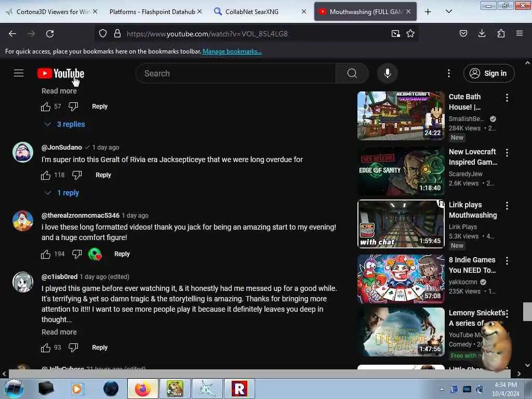Click Firefox in the taskbar

pos(143,389)
